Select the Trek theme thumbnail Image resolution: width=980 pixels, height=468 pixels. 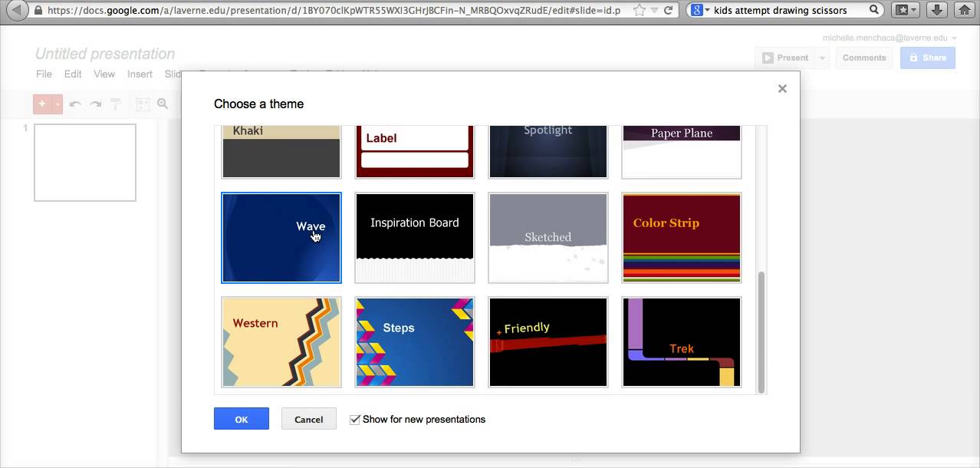tap(682, 342)
